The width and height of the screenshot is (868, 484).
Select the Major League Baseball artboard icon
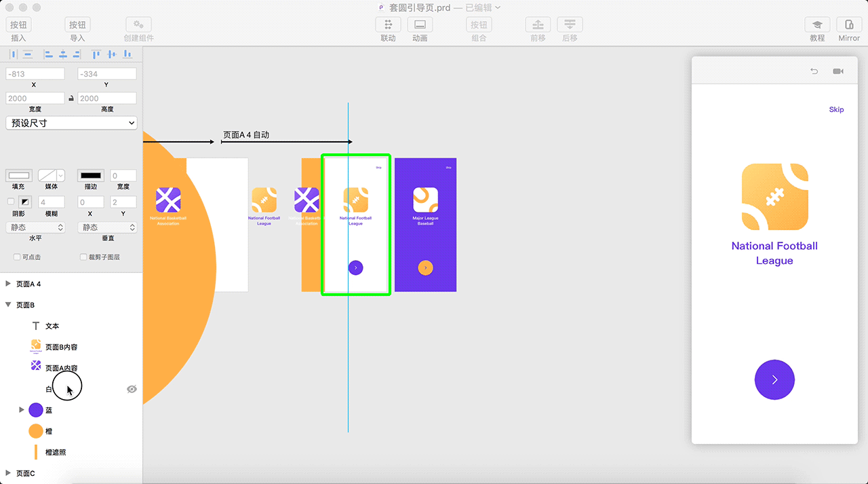coord(425,200)
